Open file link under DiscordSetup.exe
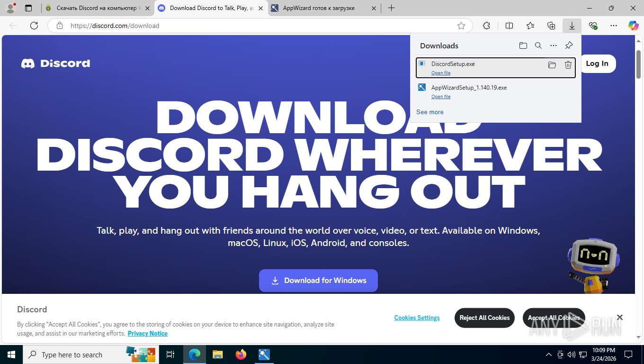644x364 pixels. tap(440, 73)
